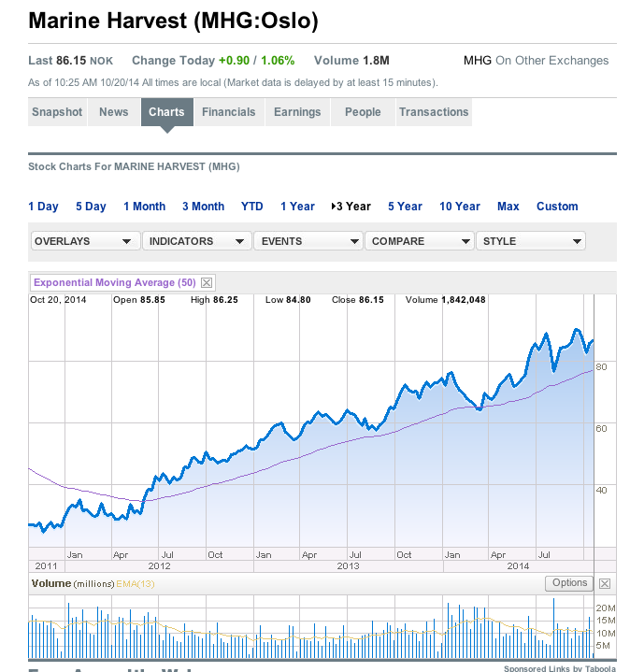
Task: Choose the 5 Year chart range
Action: pos(405,207)
